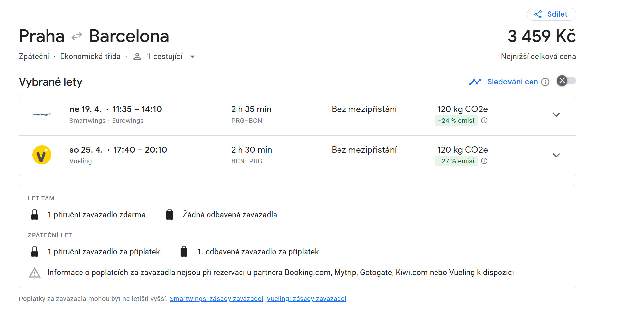Click the swap arrows between Praha and Barcelona
The width and height of the screenshot is (644, 314).
click(x=77, y=36)
